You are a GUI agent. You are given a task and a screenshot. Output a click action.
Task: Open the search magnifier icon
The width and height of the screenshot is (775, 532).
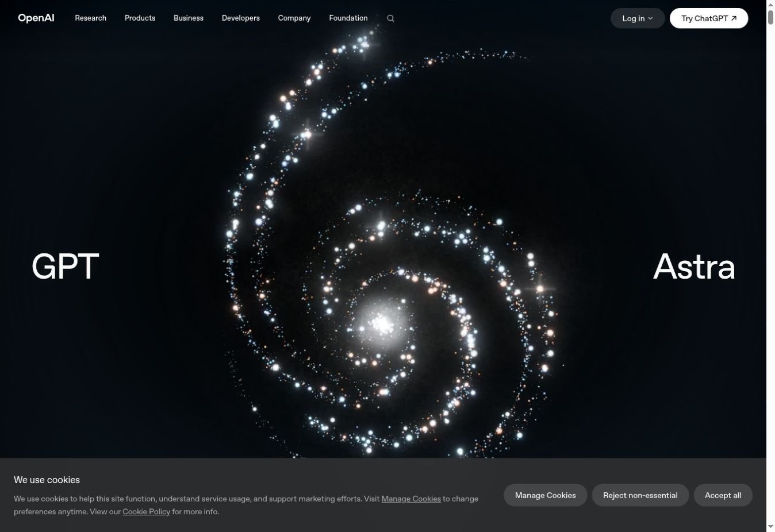coord(390,18)
